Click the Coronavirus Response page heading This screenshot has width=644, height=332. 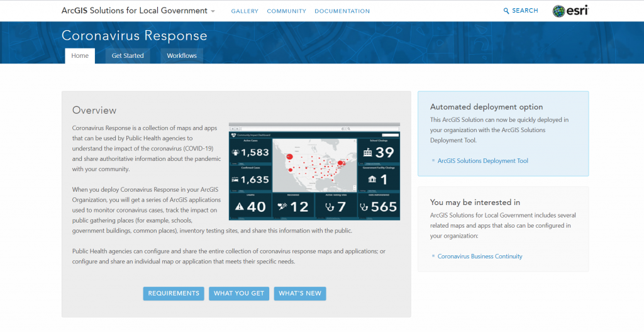[x=135, y=36]
